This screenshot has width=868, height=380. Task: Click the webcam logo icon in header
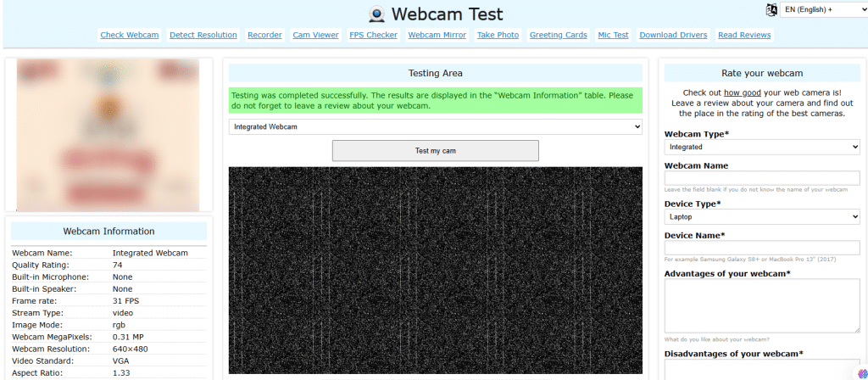[x=377, y=14]
